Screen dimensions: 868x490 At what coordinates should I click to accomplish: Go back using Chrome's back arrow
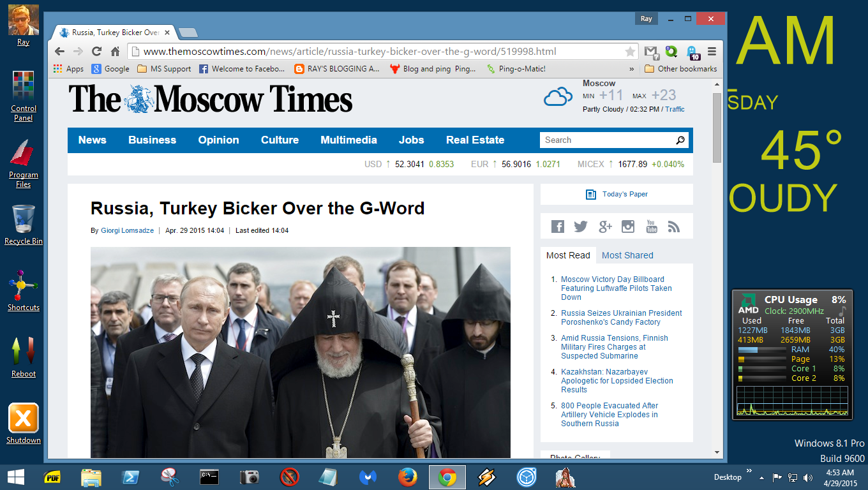click(59, 52)
